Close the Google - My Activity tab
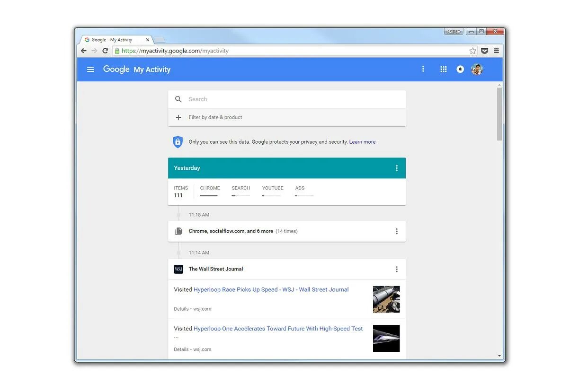 point(148,40)
